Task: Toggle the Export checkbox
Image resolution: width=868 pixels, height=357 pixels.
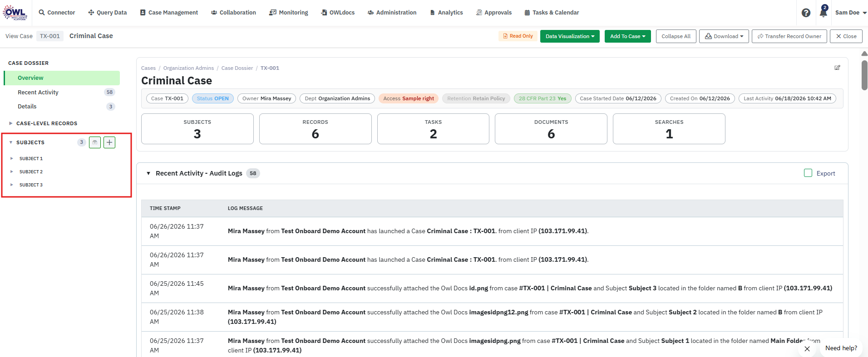Action: coord(808,173)
